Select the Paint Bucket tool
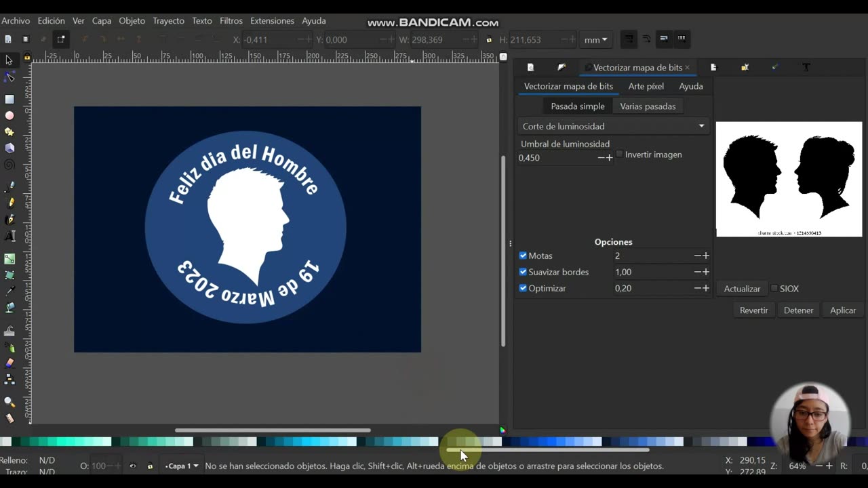Screen dimensions: 868x488 click(x=9, y=307)
